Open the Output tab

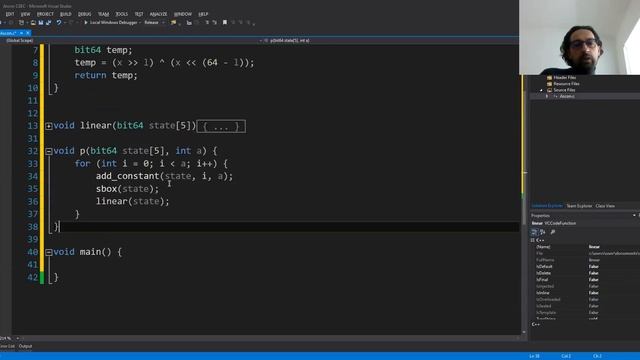click(x=25, y=346)
